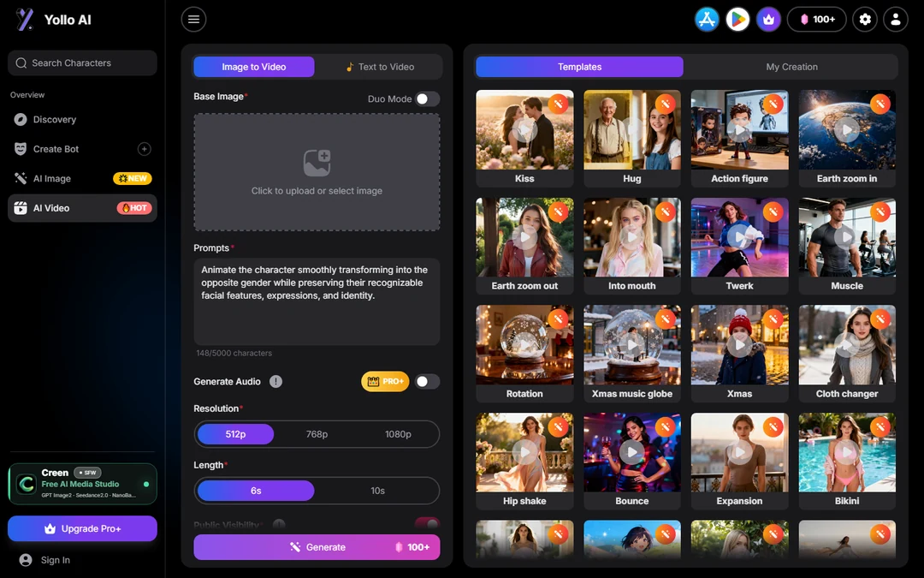The height and width of the screenshot is (578, 924).
Task: Play the Earth zoom in template preview
Action: [x=847, y=130]
